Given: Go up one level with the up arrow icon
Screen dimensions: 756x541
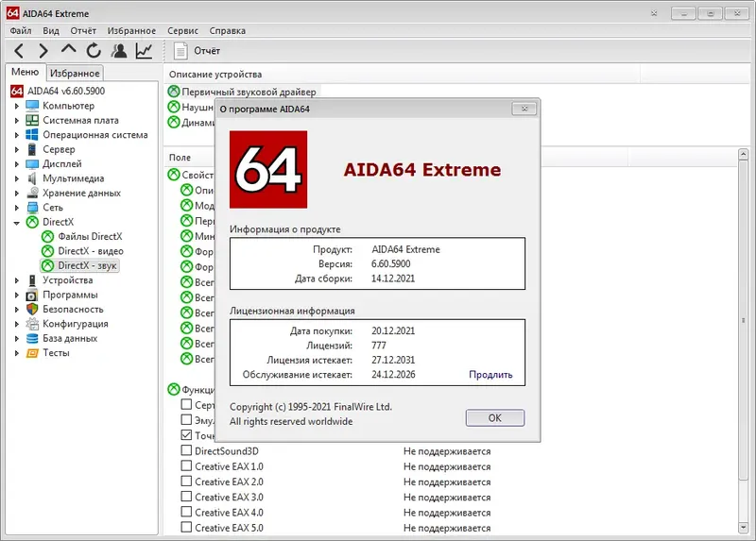Looking at the screenshot, I should point(68,49).
